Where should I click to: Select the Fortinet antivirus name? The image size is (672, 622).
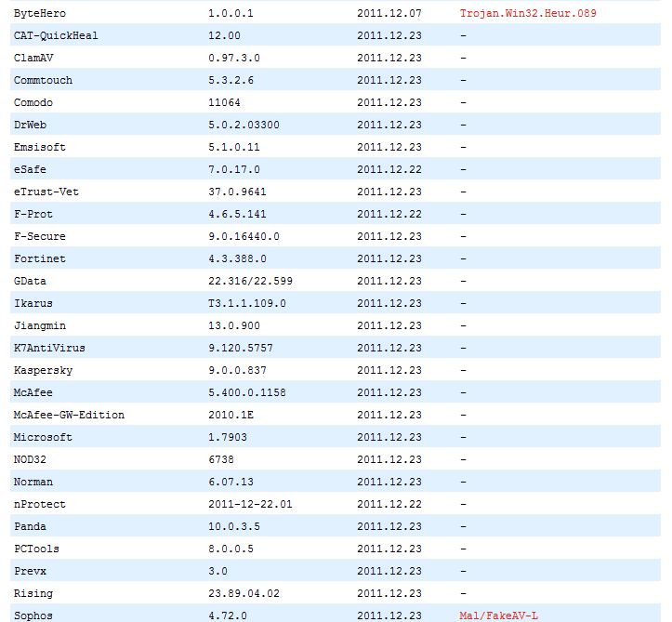point(40,258)
